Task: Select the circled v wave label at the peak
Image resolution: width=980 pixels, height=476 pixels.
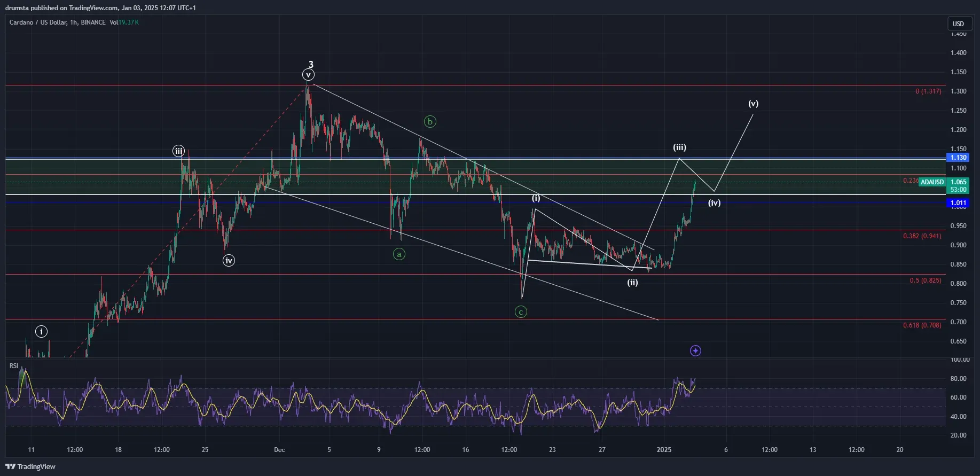Action: (x=308, y=75)
